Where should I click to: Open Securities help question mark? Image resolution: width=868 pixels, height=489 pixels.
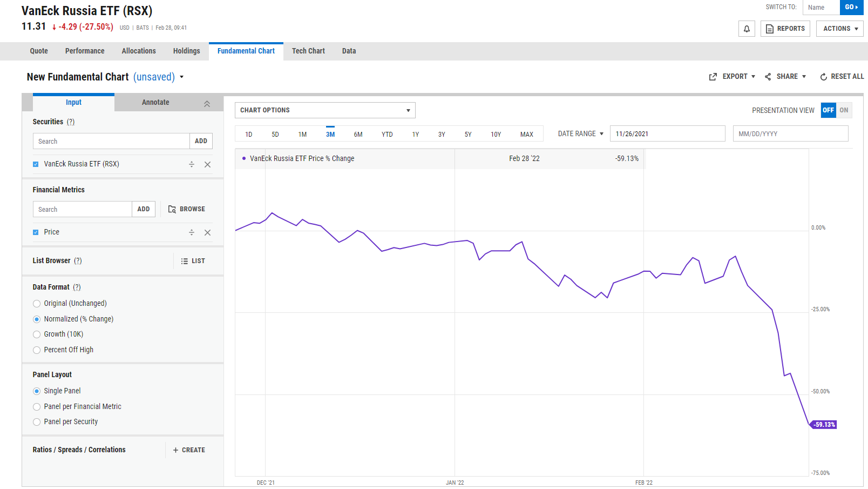click(x=71, y=122)
